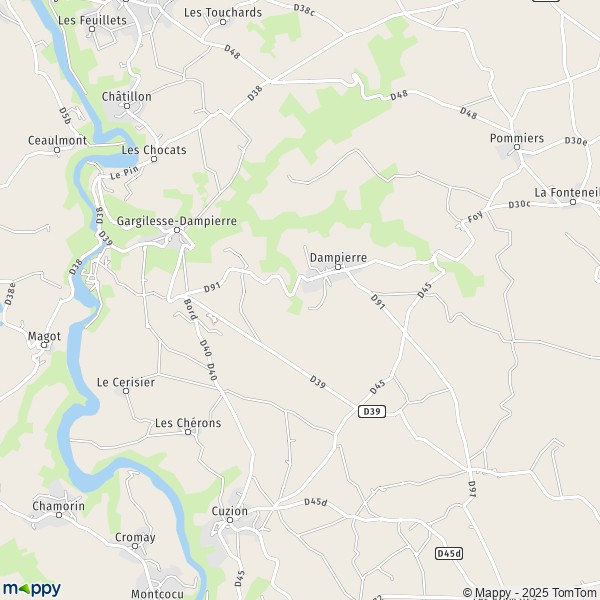Click the Dampierre village marker
Viewport: 600px width, 600px height.
338,267
